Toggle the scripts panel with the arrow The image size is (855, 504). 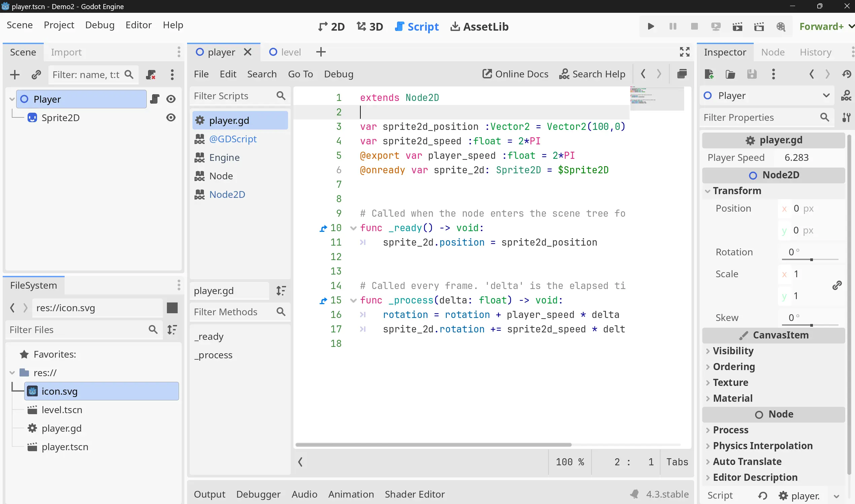pyautogui.click(x=300, y=462)
